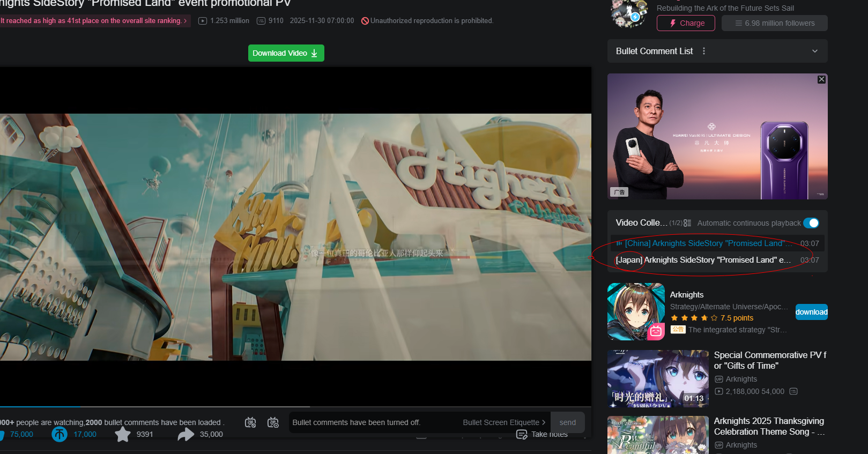This screenshot has height=454, width=868.
Task: Open Bullet Comment List options menu
Action: pyautogui.click(x=704, y=51)
